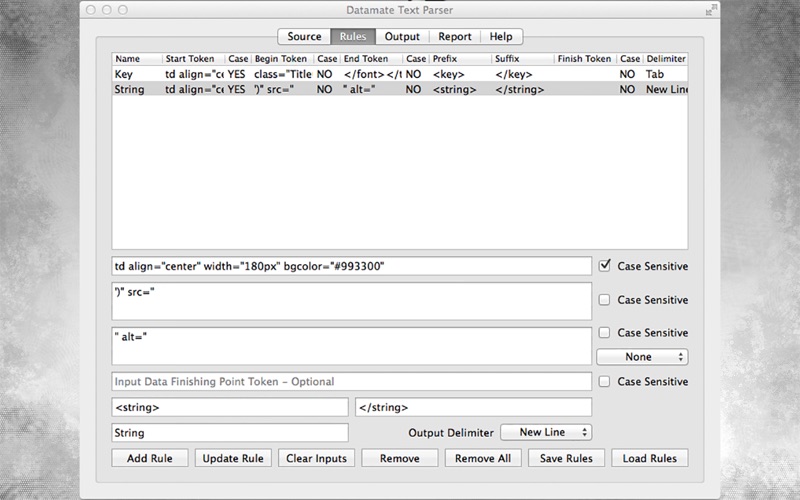Click the Delimiter column header

pos(666,59)
